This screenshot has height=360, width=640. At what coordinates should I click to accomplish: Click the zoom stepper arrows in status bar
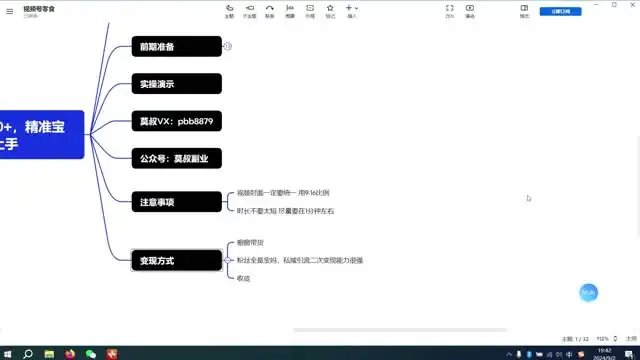tap(615, 339)
